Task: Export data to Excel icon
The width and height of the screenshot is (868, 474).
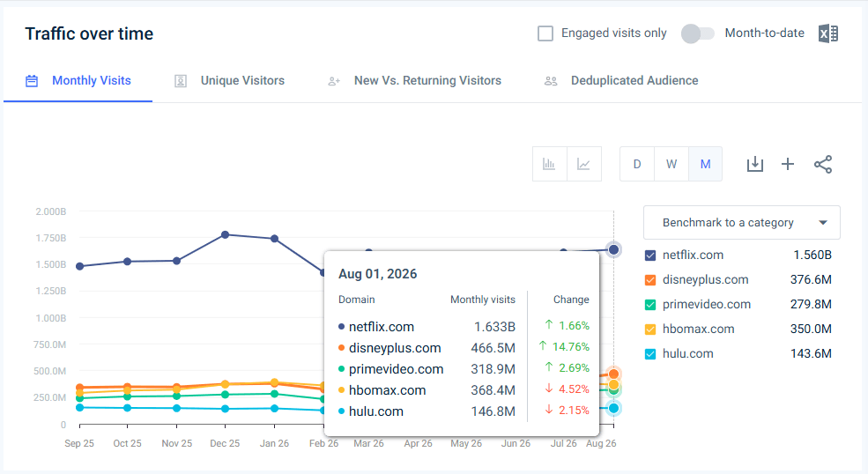Action: pos(828,33)
